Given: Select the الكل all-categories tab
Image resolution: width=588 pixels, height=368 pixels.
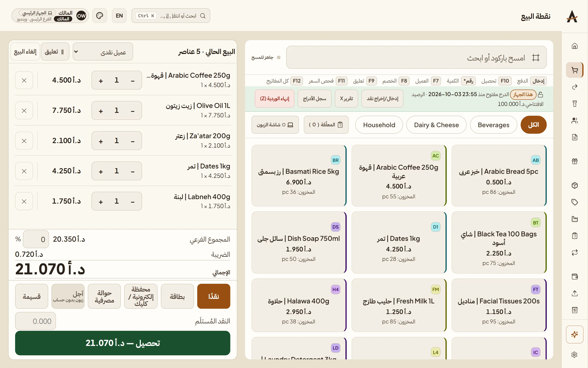Looking at the screenshot, I should (533, 125).
